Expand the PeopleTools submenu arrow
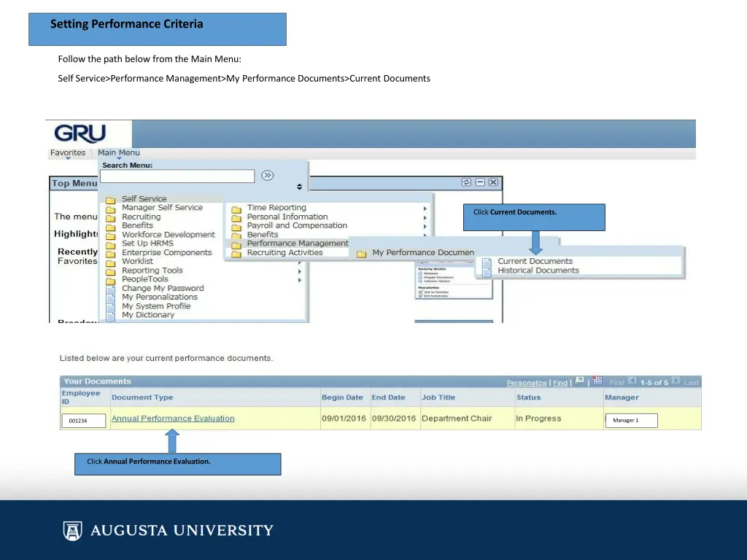Image resolution: width=747 pixels, height=560 pixels. click(x=300, y=281)
